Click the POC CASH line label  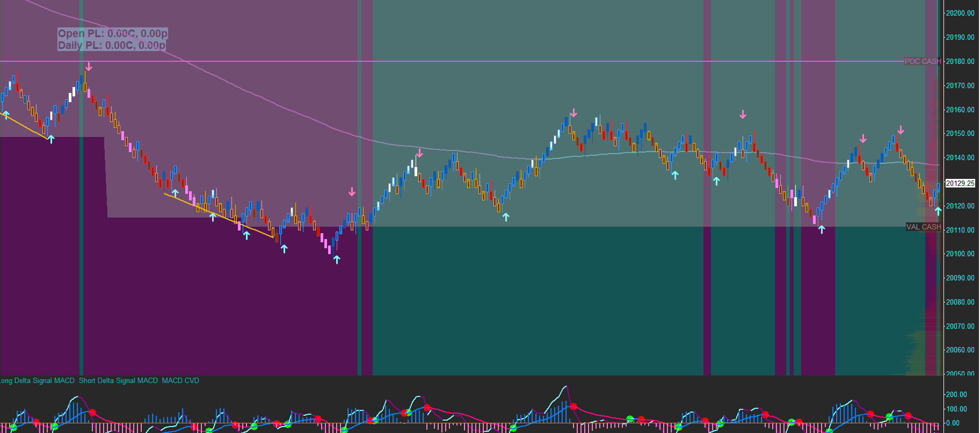point(923,61)
